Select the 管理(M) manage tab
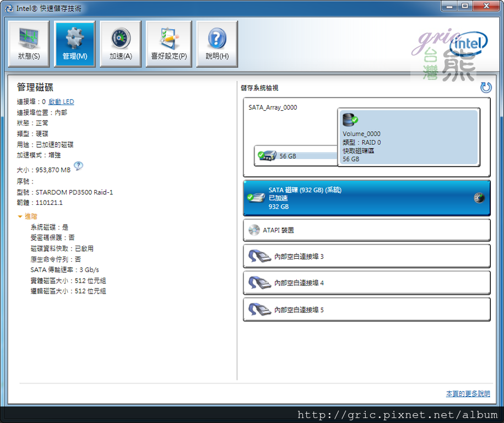 tap(74, 44)
